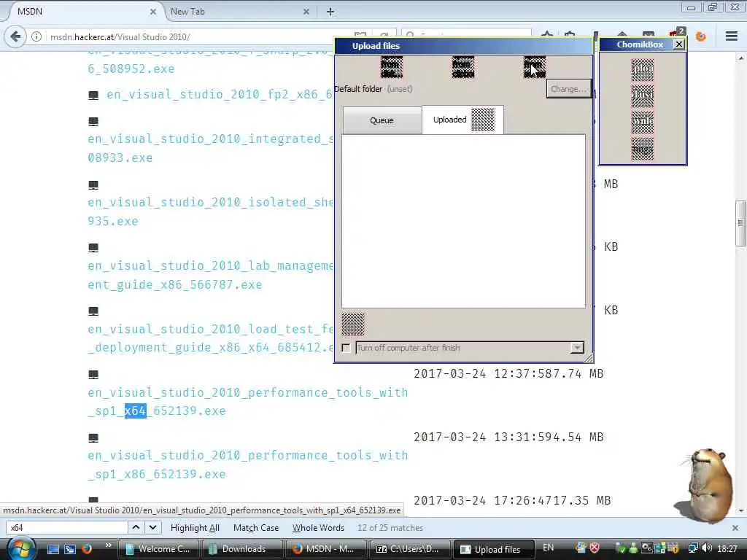Open en_visual_studio_2010_isolated_she link
The width and height of the screenshot is (747, 560).
(x=210, y=211)
